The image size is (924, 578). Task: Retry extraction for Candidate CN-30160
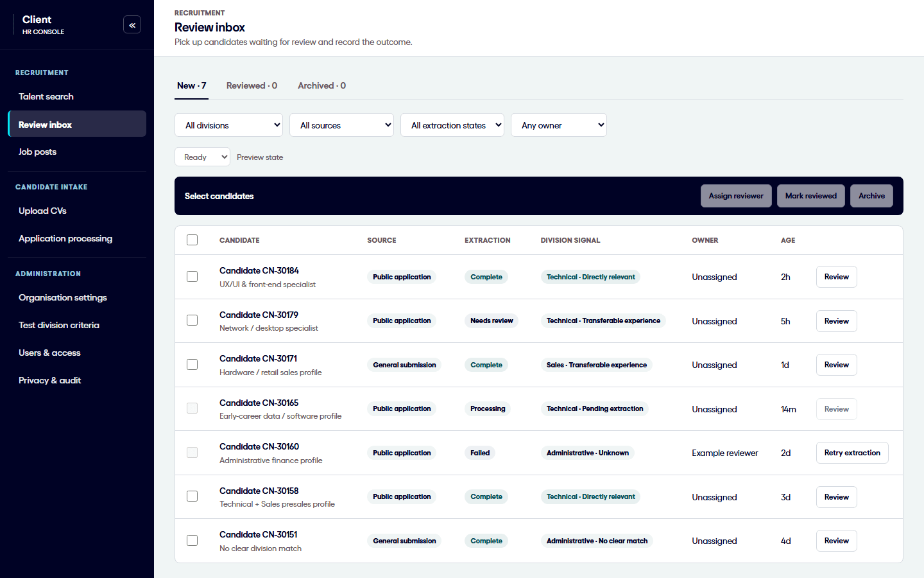[852, 453]
